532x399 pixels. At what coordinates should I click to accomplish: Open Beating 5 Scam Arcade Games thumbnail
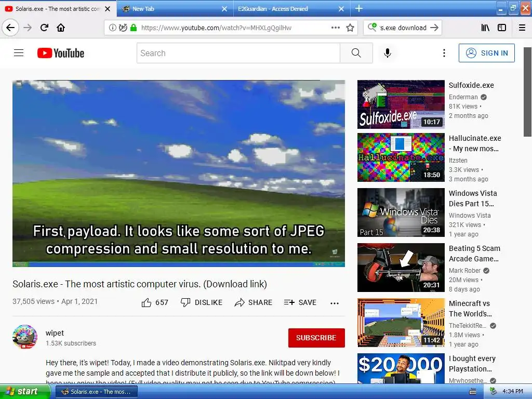401,268
